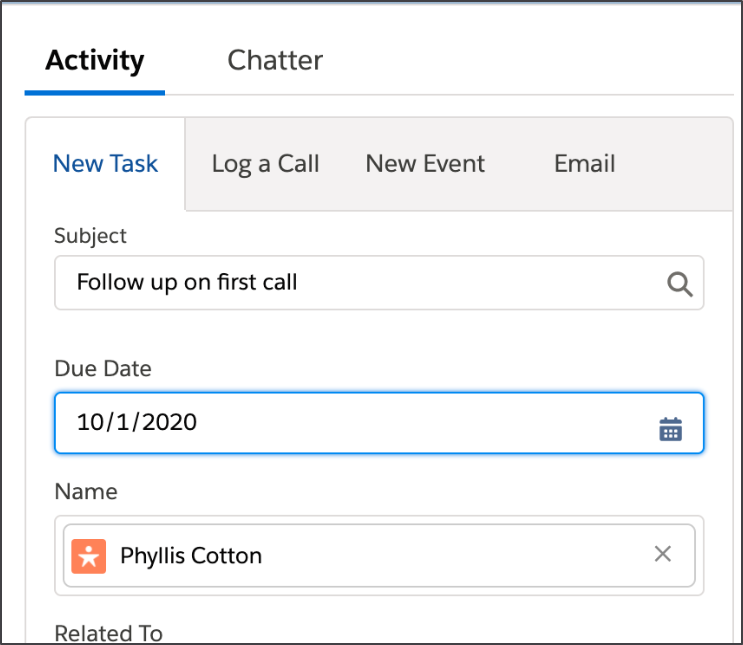Image resolution: width=743 pixels, height=645 pixels.
Task: Click the Due Date label
Action: coord(103,369)
